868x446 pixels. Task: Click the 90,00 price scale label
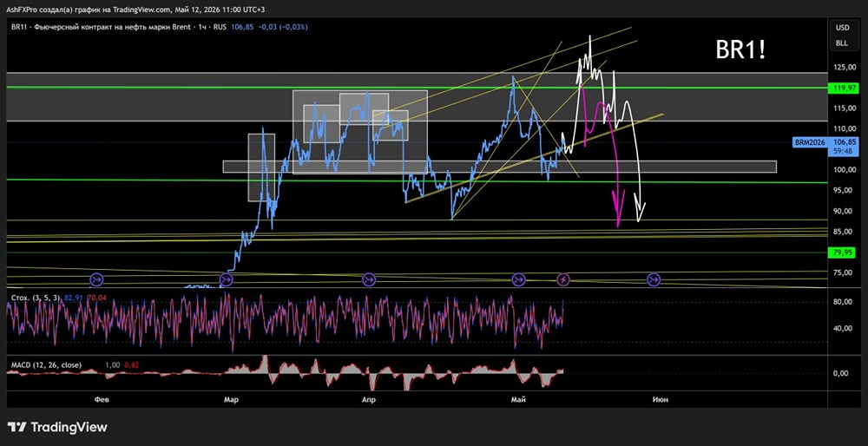click(x=845, y=211)
